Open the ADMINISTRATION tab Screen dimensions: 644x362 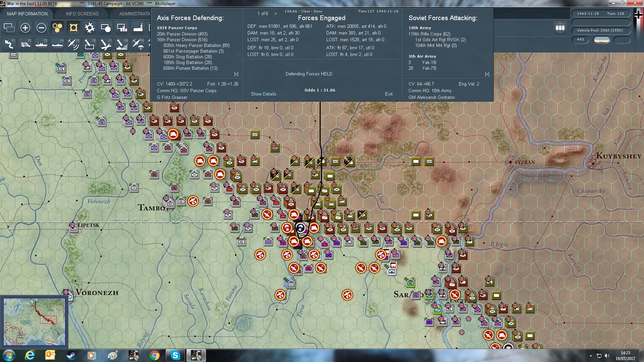tap(134, 14)
